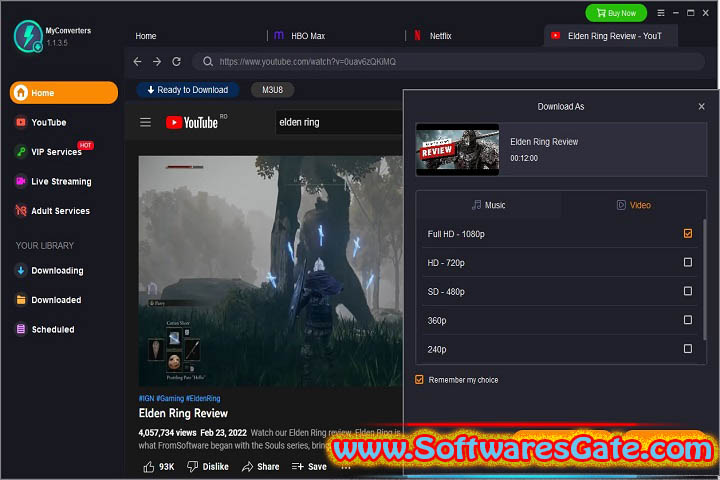Open the MyConverters logo icon
The image size is (720, 480).
pyautogui.click(x=28, y=36)
